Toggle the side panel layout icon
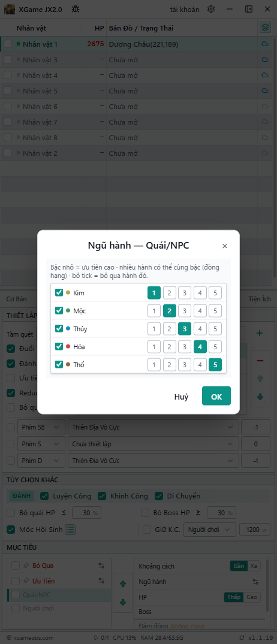The image size is (277, 644). coord(249,9)
